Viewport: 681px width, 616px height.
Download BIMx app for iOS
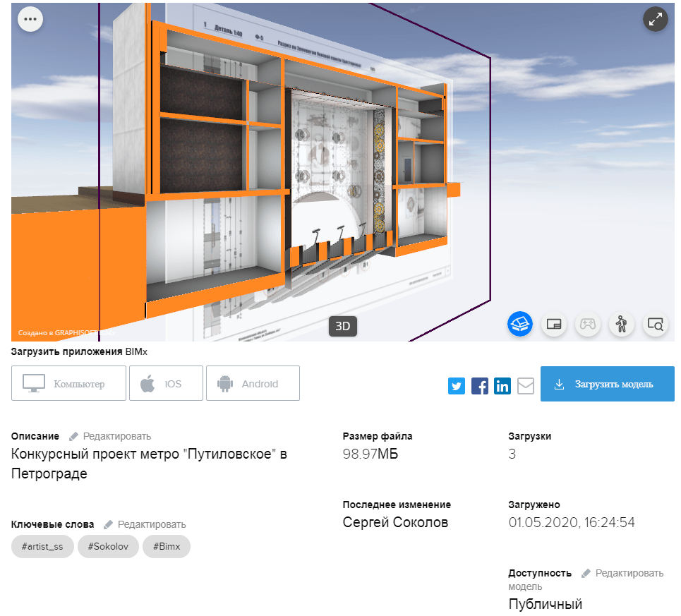point(166,384)
